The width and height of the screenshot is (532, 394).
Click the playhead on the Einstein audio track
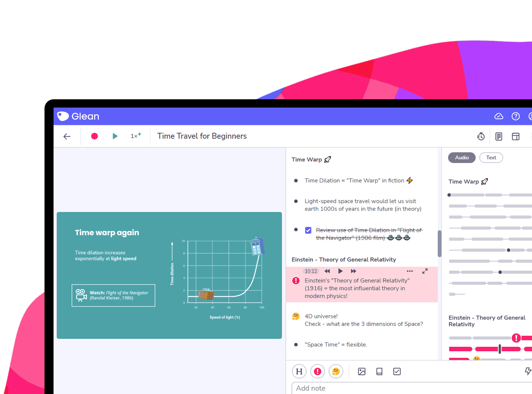[x=500, y=349]
